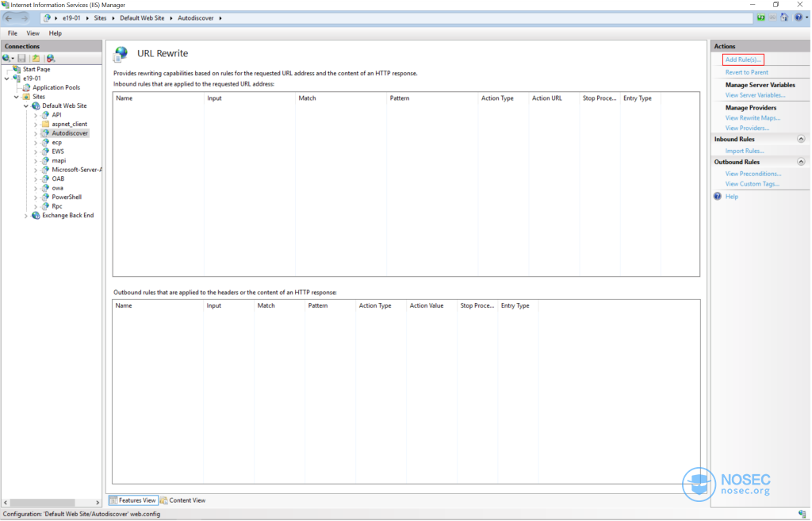Select Autodiscover in the tree
812x521 pixels.
(70, 133)
